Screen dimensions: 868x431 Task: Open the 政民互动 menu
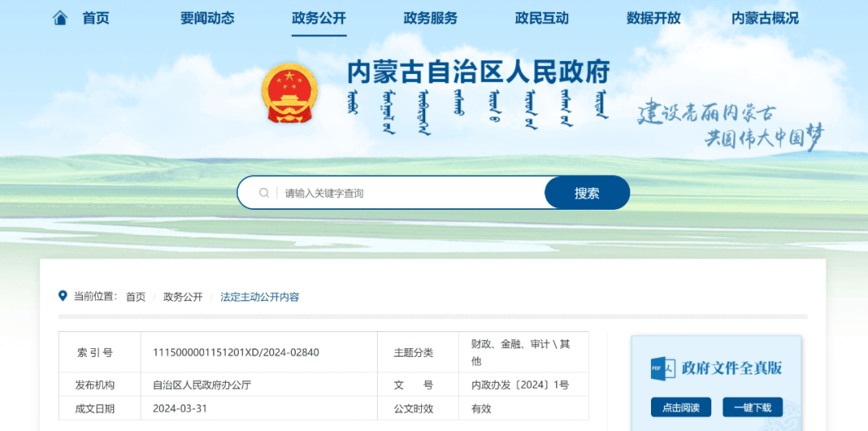[542, 18]
